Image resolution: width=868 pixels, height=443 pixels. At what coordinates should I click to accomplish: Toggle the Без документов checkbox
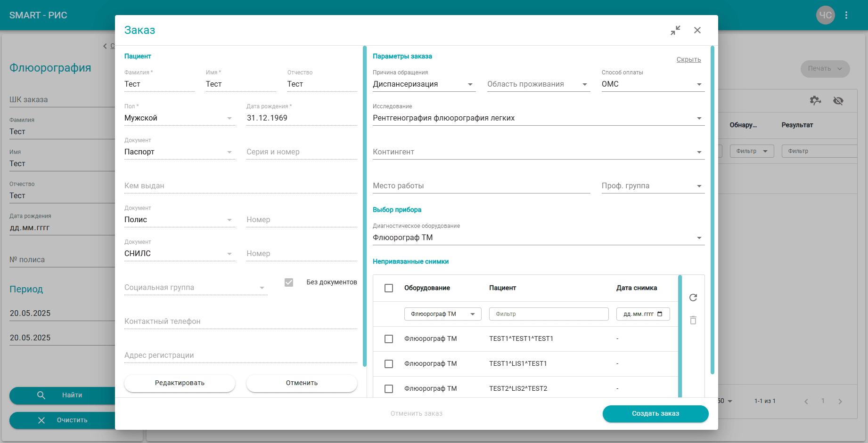(x=289, y=282)
